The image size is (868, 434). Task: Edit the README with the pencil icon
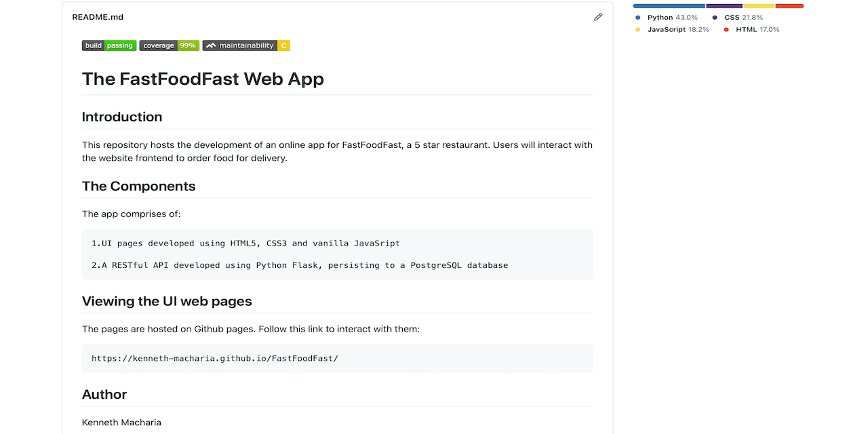598,16
